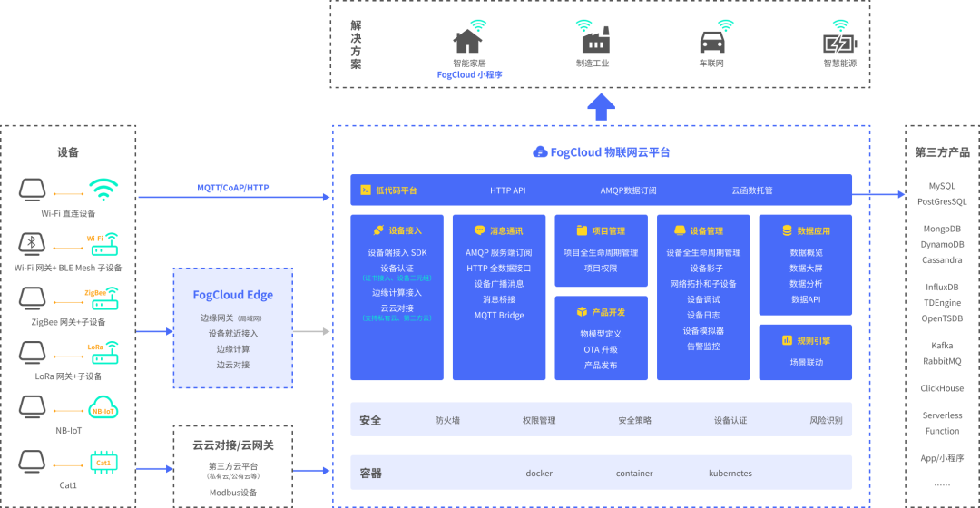Click the manufacturing factory icon
980x508 pixels.
594,42
